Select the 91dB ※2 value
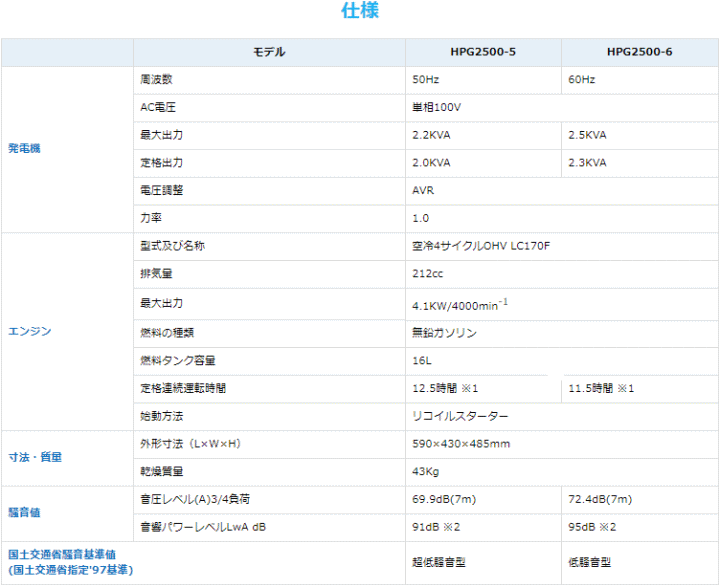Image resolution: width=720 pixels, height=587 pixels. [436, 527]
